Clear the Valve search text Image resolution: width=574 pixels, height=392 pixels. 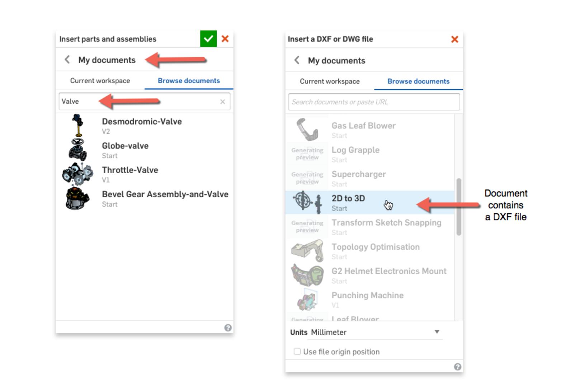pyautogui.click(x=222, y=102)
